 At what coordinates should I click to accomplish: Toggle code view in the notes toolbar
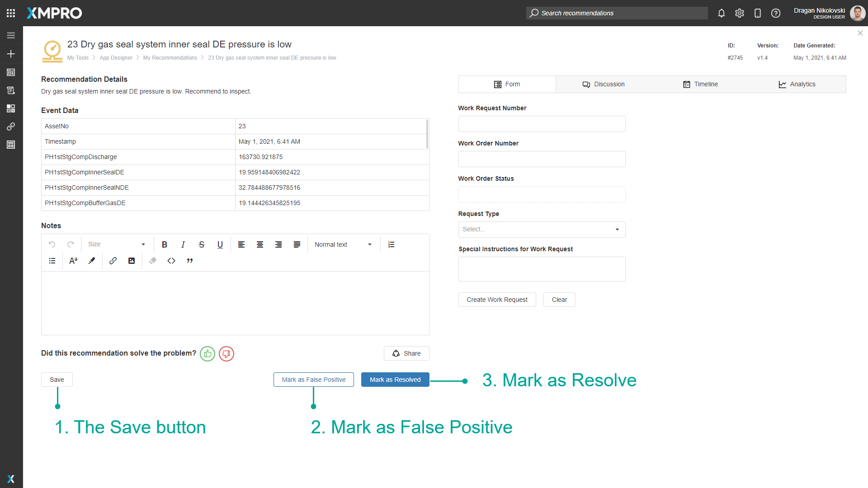171,261
